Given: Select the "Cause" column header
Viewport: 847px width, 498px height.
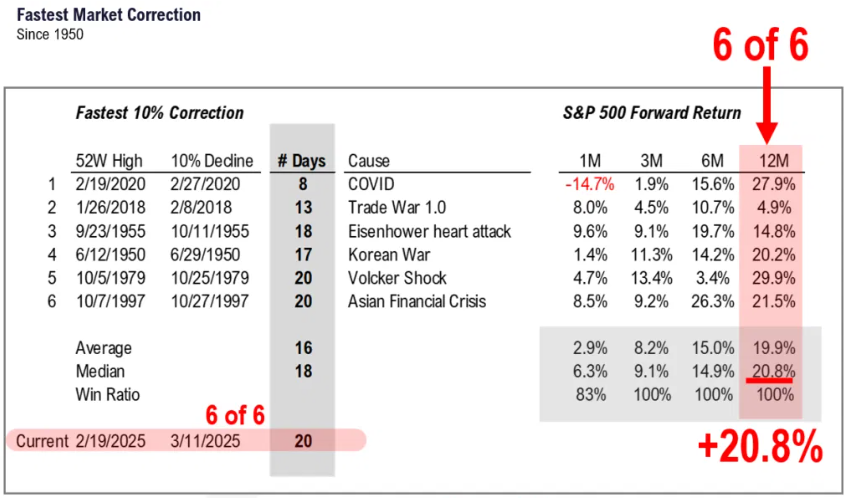Looking at the screenshot, I should coord(369,161).
